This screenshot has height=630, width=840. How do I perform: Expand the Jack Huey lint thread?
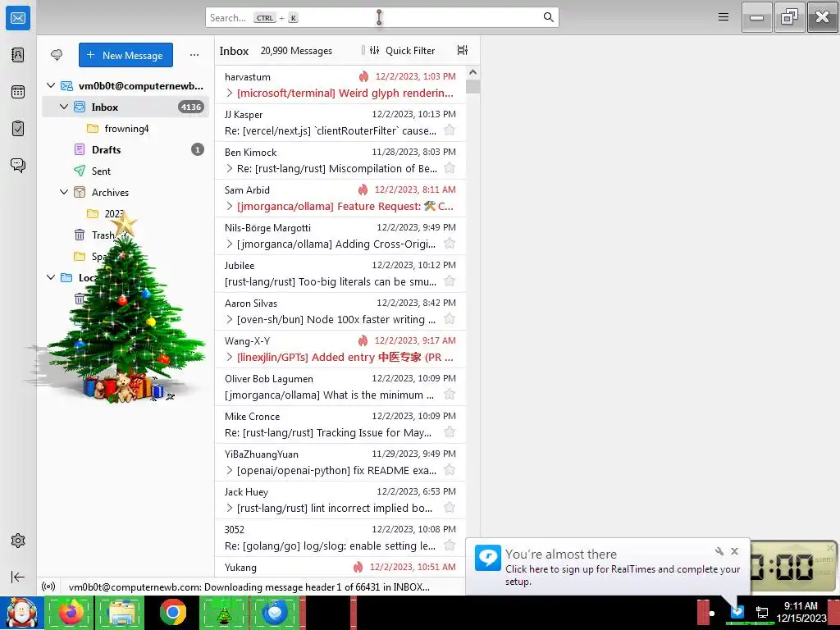coord(230,509)
